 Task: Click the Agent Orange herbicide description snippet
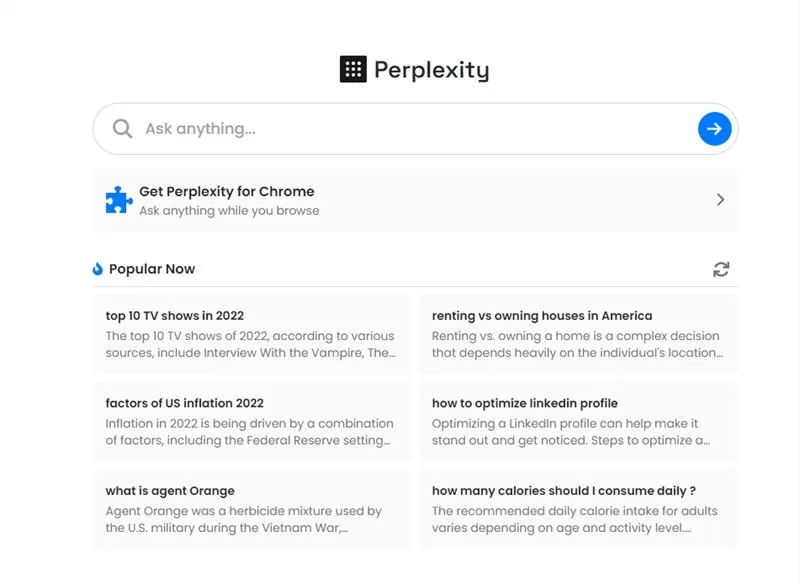[x=244, y=519]
